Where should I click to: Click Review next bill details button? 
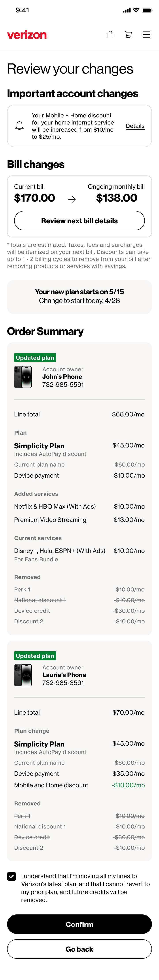pos(79,221)
